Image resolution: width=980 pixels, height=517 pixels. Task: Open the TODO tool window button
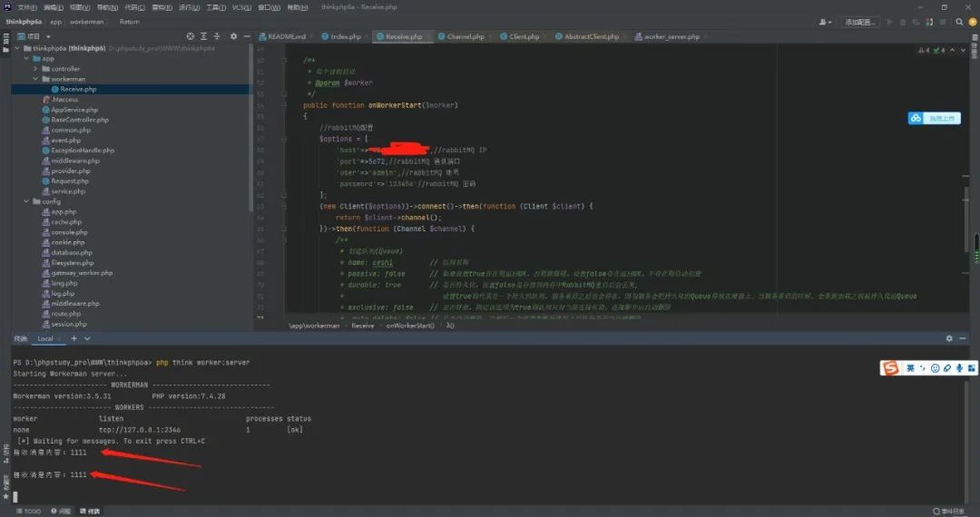coord(28,512)
